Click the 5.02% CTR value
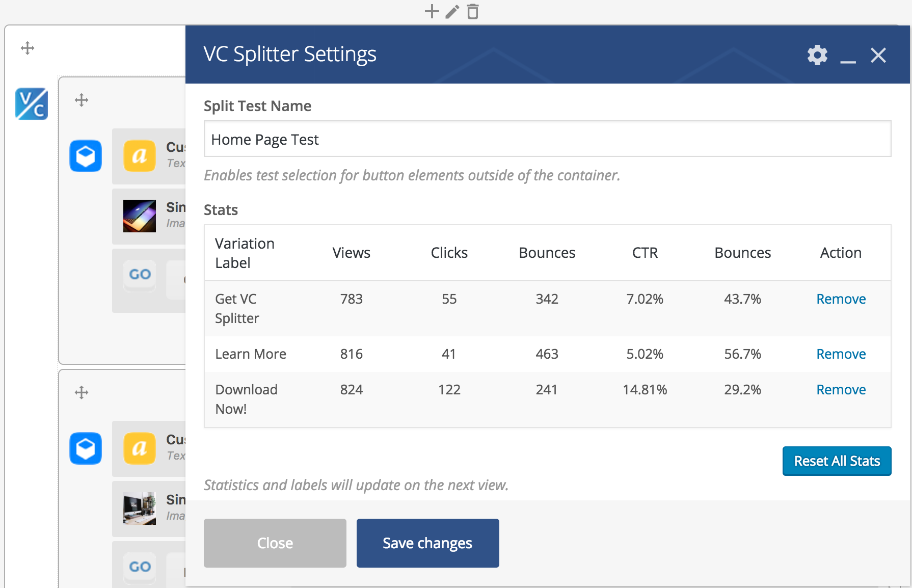Viewport: 912px width, 588px height. (645, 354)
